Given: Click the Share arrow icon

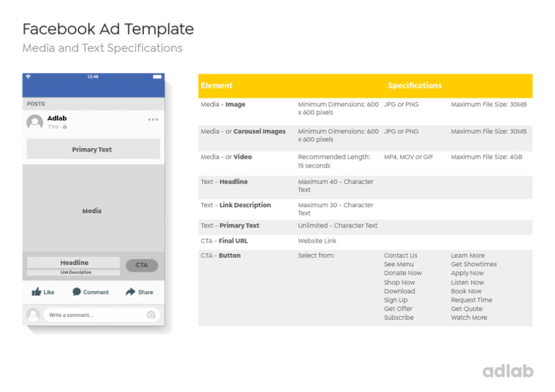Looking at the screenshot, I should [131, 292].
